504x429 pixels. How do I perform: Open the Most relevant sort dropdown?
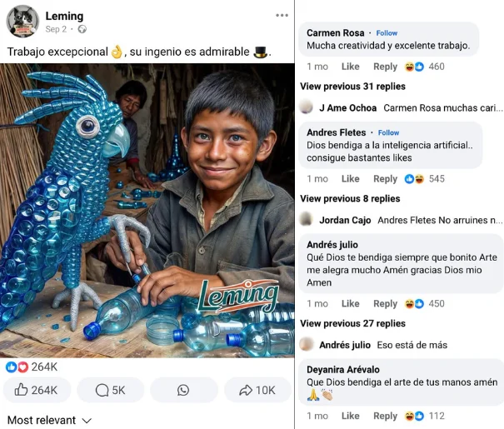(x=49, y=420)
